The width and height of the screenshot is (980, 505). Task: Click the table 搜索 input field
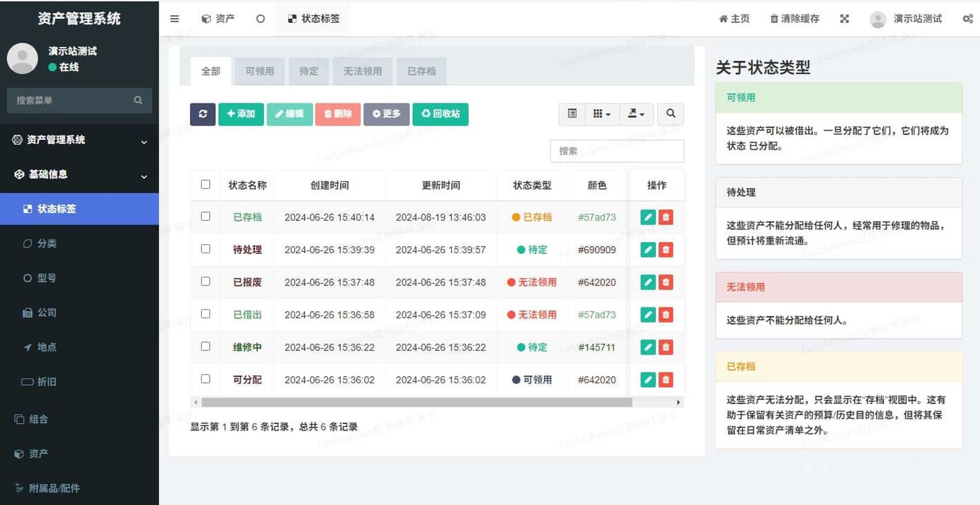coord(617,151)
